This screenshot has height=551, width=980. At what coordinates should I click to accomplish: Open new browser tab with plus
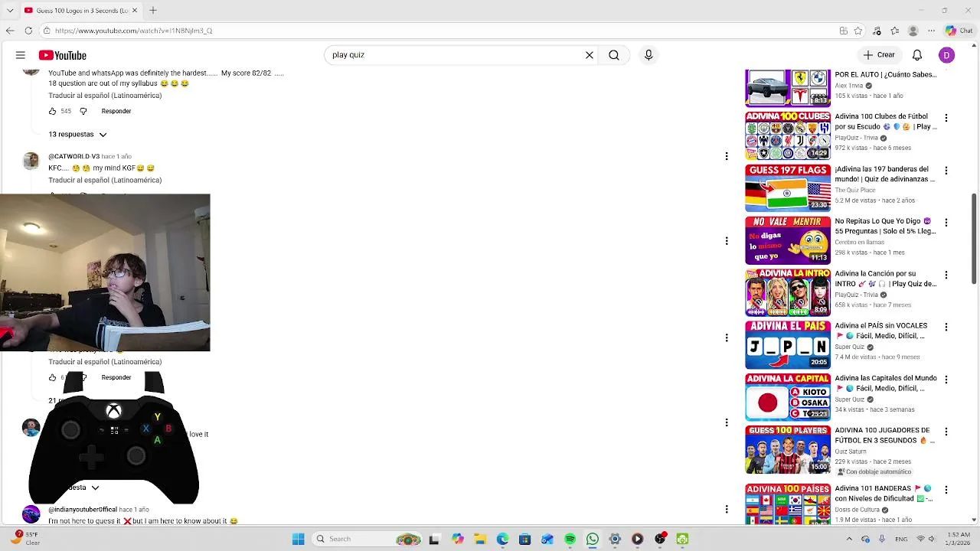click(153, 10)
